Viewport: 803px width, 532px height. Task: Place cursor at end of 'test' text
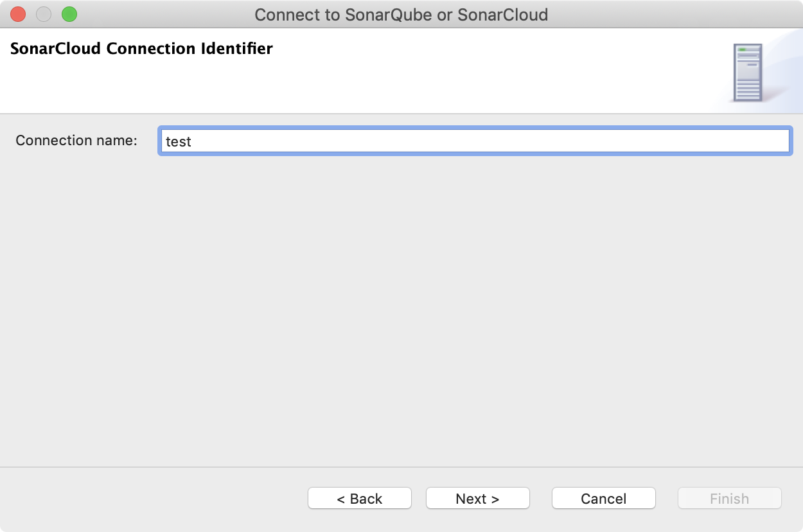click(193, 141)
